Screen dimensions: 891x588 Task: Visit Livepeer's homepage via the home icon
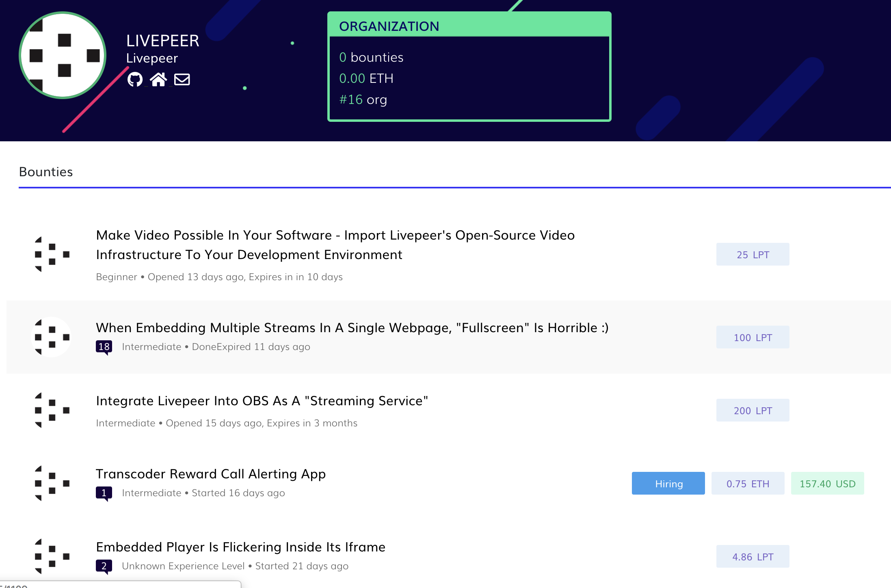158,79
